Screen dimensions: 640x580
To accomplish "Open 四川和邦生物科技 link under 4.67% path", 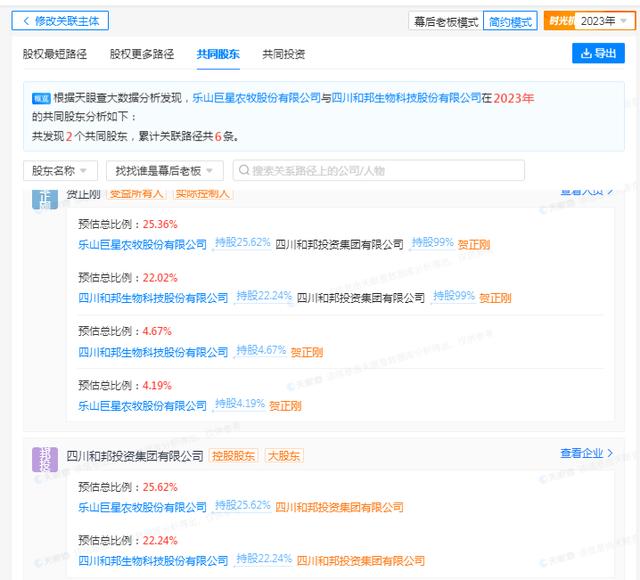I will coord(153,352).
